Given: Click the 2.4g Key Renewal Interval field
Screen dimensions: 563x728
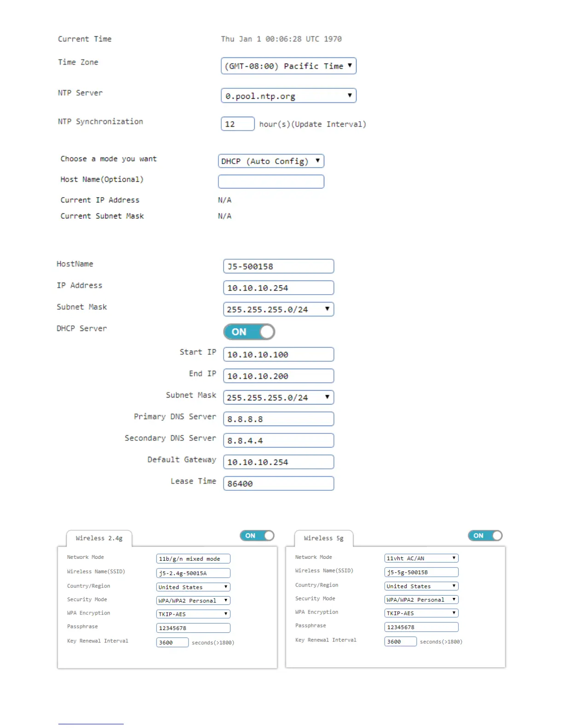Looking at the screenshot, I should [172, 643].
